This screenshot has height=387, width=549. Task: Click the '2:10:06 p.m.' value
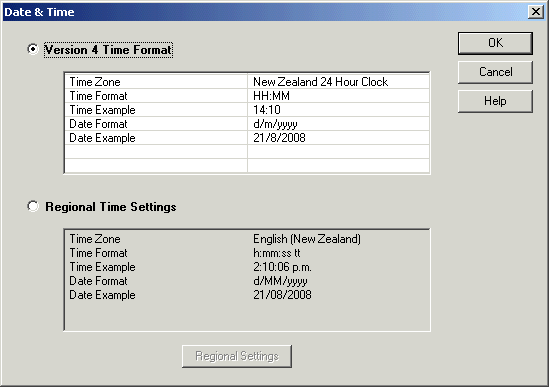(x=282, y=267)
